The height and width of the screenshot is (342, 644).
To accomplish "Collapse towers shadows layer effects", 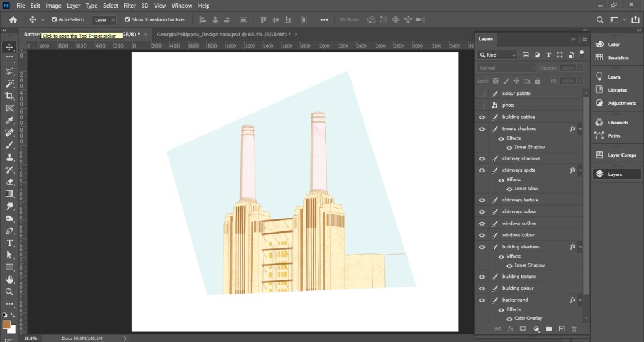I will pos(580,129).
